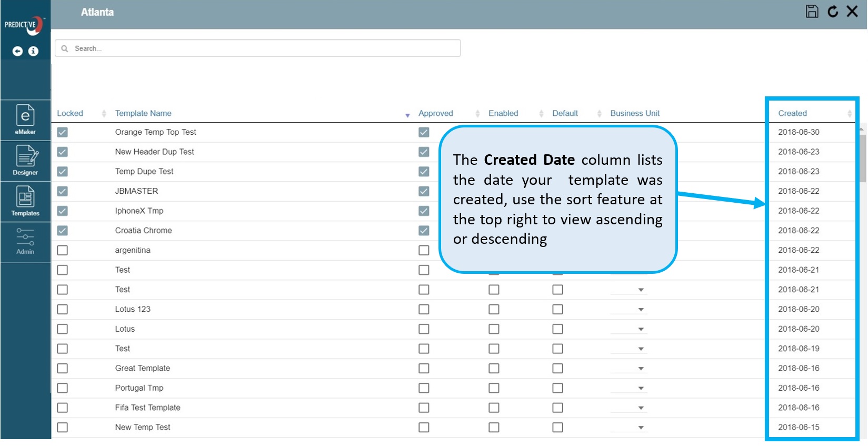Image resolution: width=868 pixels, height=446 pixels.
Task: Click the JBMASTER template name
Action: point(136,191)
